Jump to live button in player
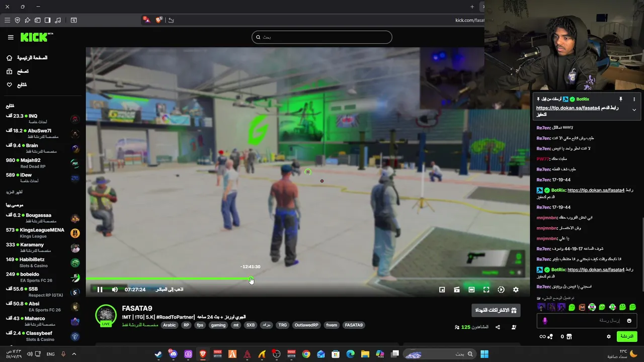This screenshot has height=362, width=644. click(169, 290)
